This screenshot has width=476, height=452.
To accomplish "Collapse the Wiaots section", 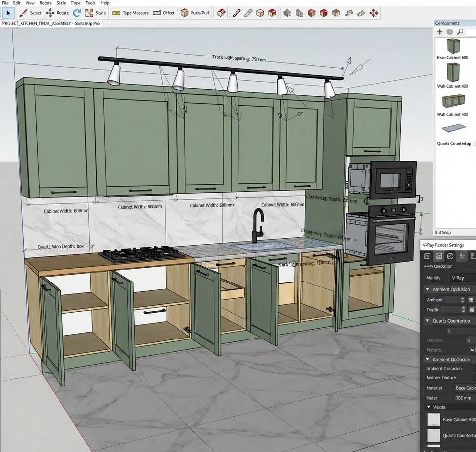I will click(x=429, y=407).
